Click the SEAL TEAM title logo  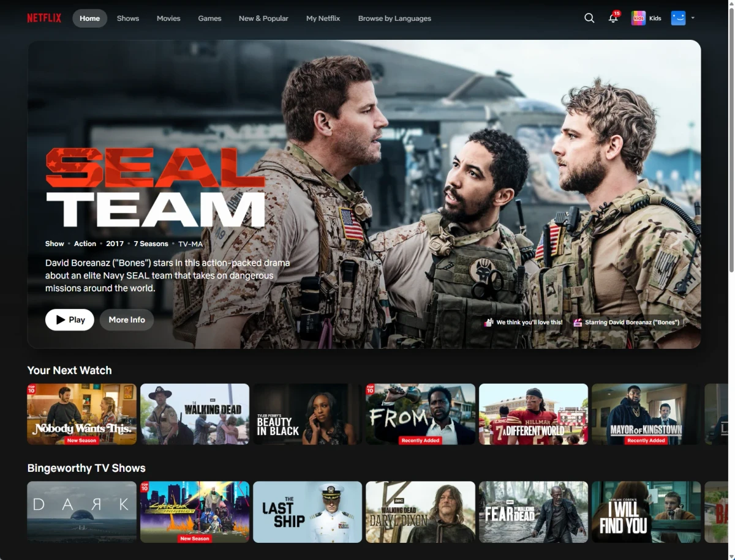(x=156, y=188)
